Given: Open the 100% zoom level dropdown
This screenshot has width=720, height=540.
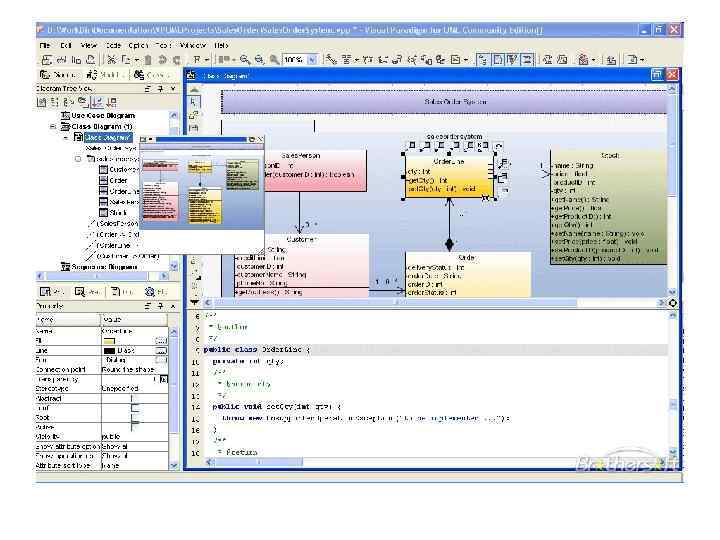Looking at the screenshot, I should coord(312,60).
